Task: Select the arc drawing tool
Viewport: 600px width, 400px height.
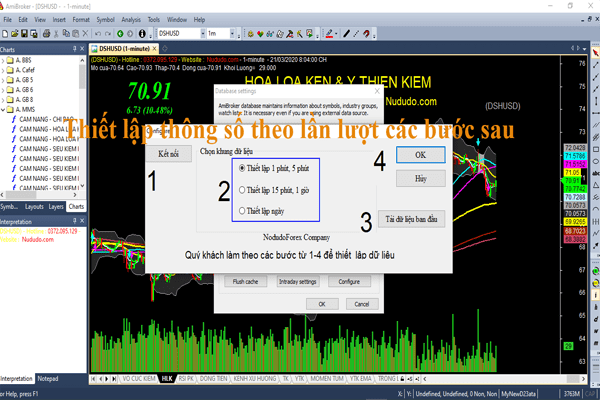Action: (x=595, y=209)
